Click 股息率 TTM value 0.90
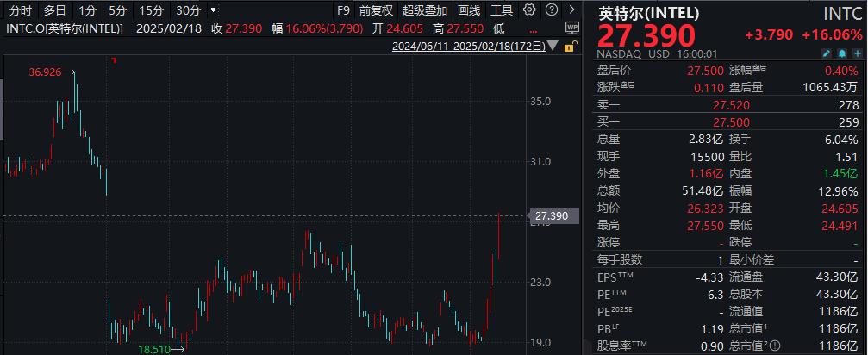This screenshot has width=868, height=355. [713, 346]
